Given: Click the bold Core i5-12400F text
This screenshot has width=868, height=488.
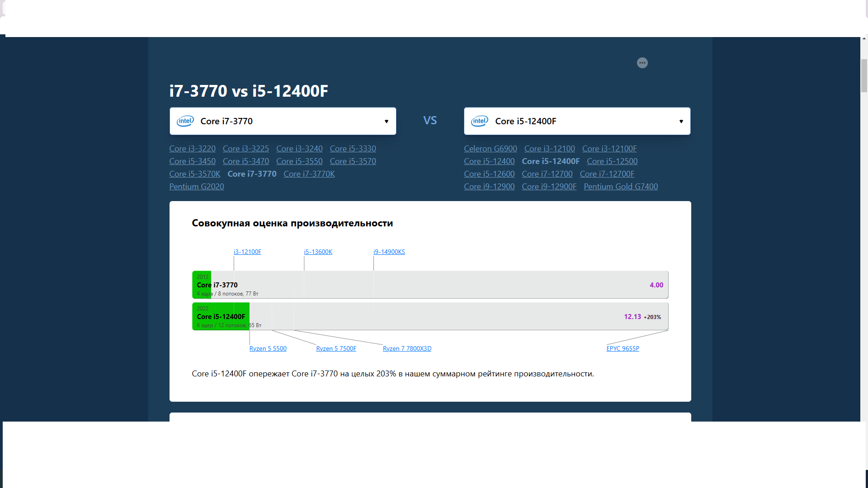Looking at the screenshot, I should pos(551,161).
